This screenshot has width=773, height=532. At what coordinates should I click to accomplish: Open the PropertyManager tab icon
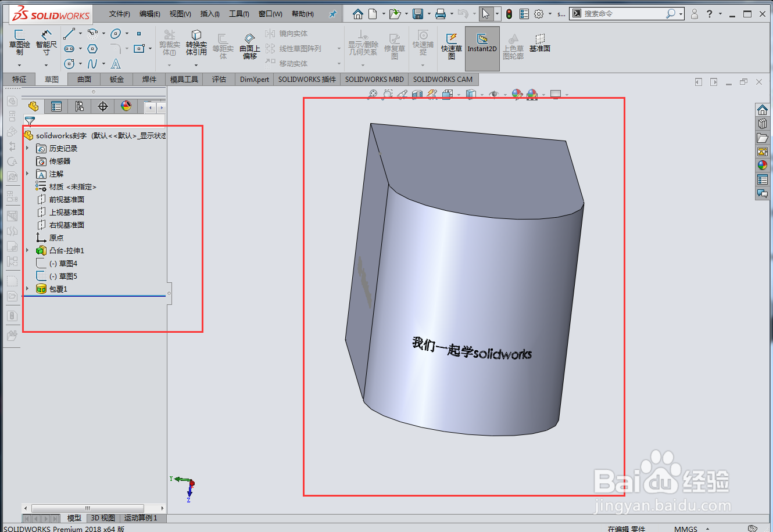tap(56, 106)
